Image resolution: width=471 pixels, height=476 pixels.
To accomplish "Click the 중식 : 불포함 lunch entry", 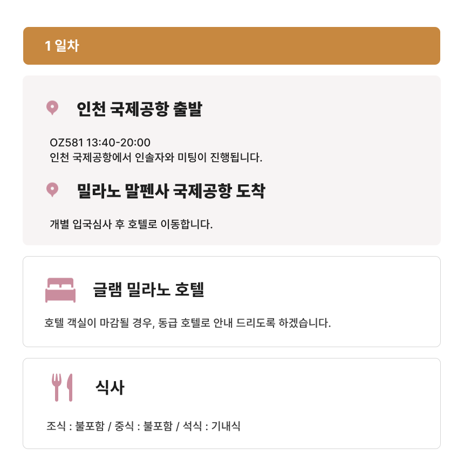I will (144, 426).
